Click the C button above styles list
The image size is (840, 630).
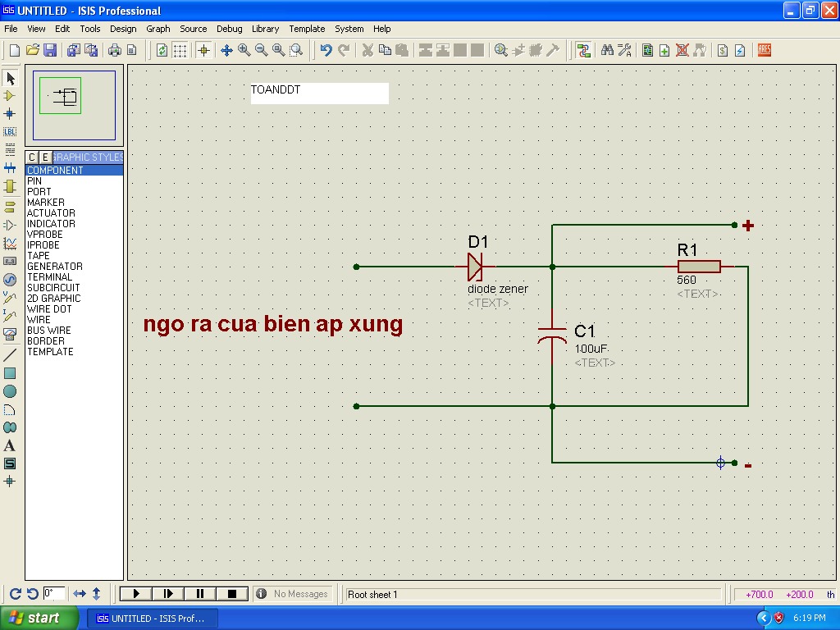pos(32,157)
